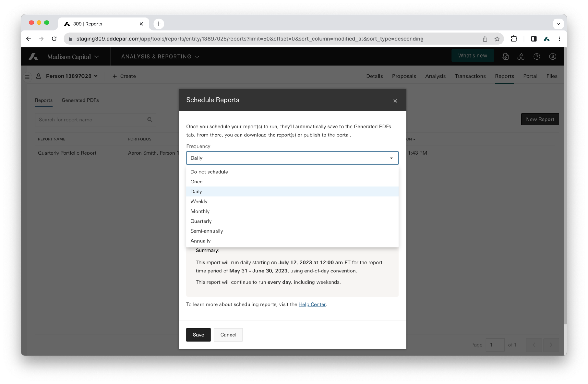588x384 pixels.
Task: Click the browser back arrow
Action: pos(29,39)
